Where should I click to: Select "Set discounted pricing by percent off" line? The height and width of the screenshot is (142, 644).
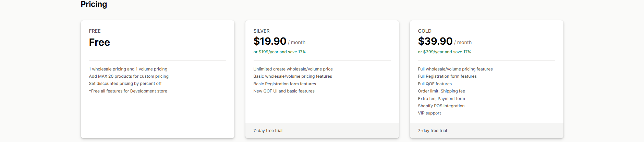tap(125, 84)
